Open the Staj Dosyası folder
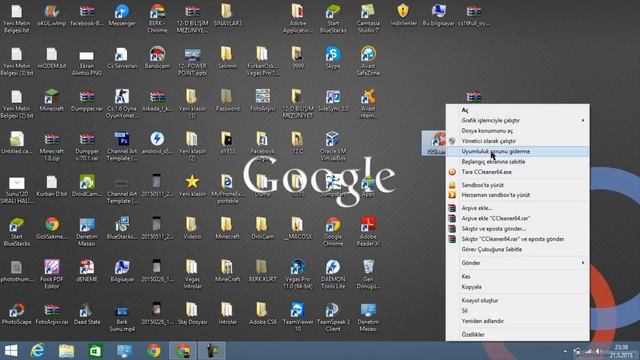 click(192, 314)
